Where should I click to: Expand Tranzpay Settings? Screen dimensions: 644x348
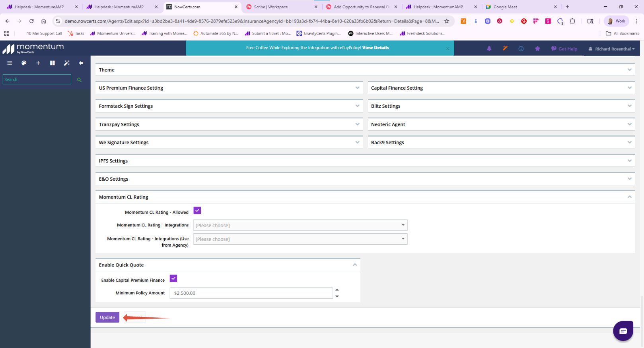point(229,124)
